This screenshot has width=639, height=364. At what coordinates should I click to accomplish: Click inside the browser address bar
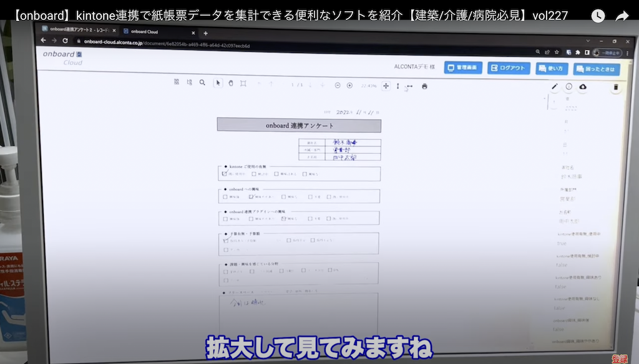pos(187,45)
